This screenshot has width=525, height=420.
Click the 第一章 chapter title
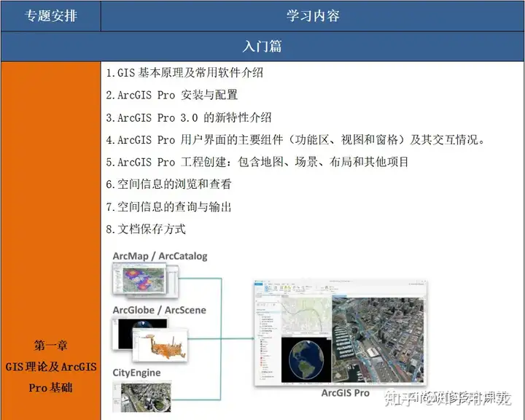(50, 346)
